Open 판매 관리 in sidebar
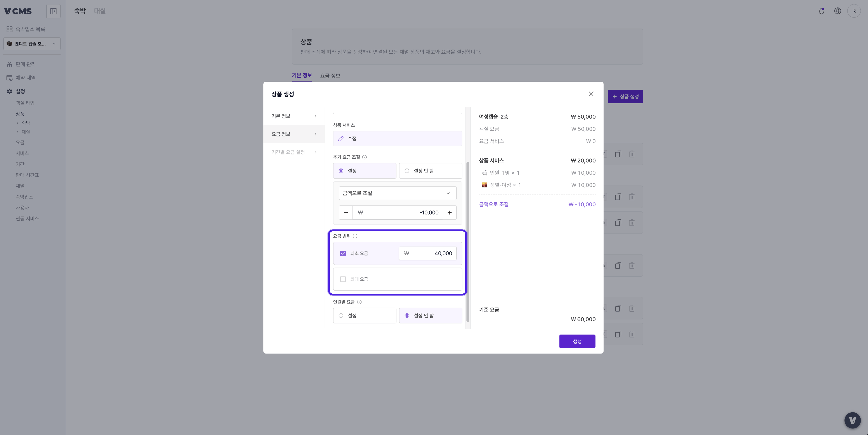This screenshot has width=868, height=435. click(26, 64)
